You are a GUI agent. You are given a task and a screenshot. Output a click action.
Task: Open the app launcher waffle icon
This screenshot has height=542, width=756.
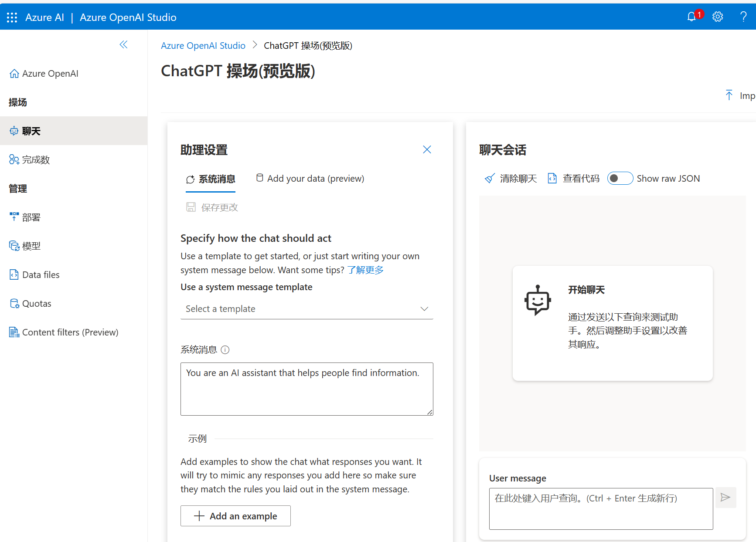click(12, 17)
